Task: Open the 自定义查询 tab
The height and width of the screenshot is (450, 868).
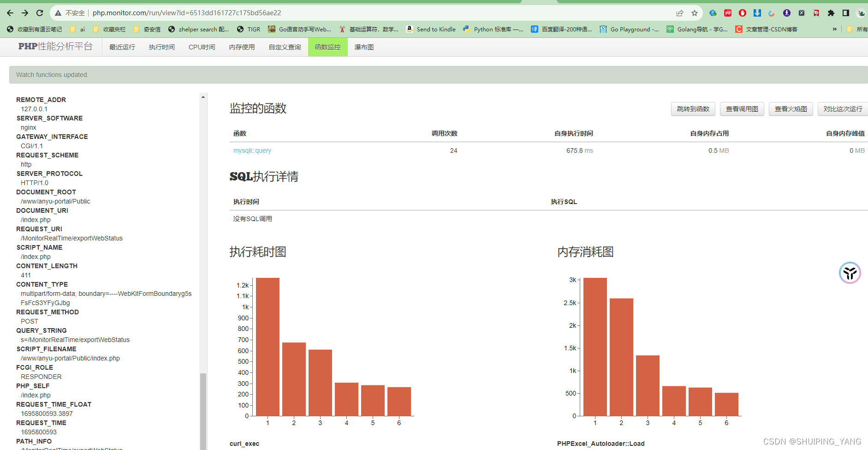Action: [285, 47]
